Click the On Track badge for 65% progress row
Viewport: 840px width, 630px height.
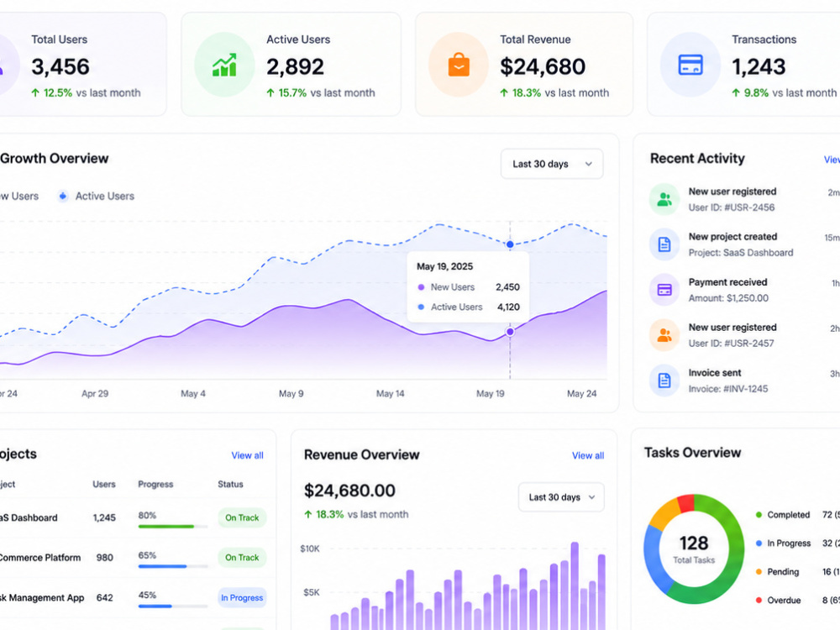[242, 557]
